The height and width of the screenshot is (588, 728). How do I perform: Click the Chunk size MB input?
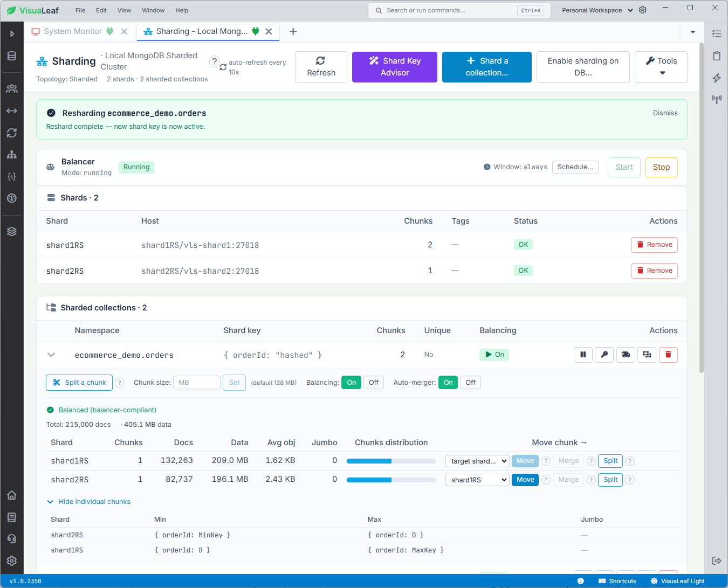(x=196, y=383)
